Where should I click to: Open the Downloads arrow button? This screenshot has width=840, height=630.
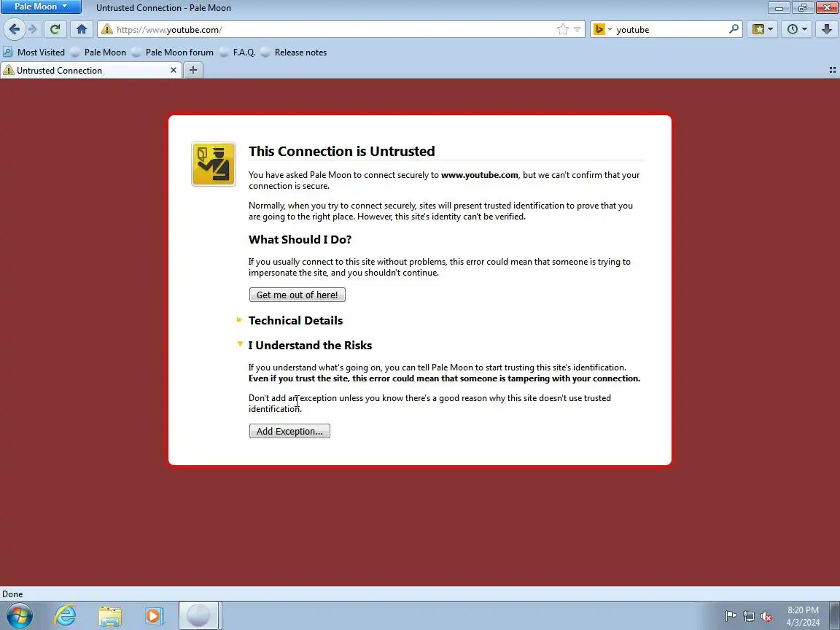(x=827, y=29)
